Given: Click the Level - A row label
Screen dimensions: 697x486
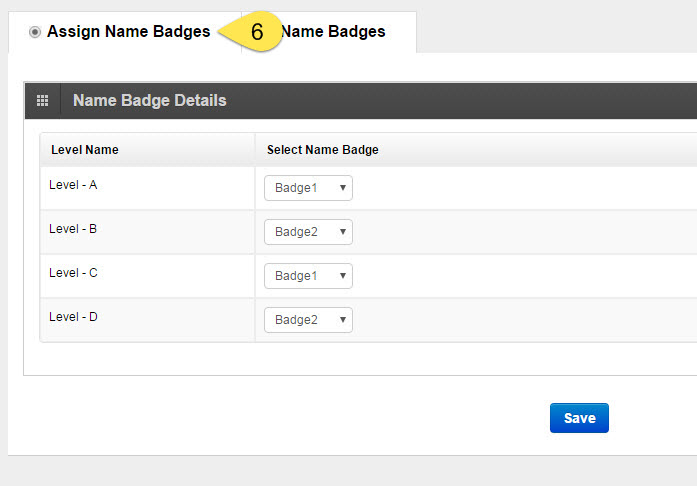Looking at the screenshot, I should (x=73, y=185).
